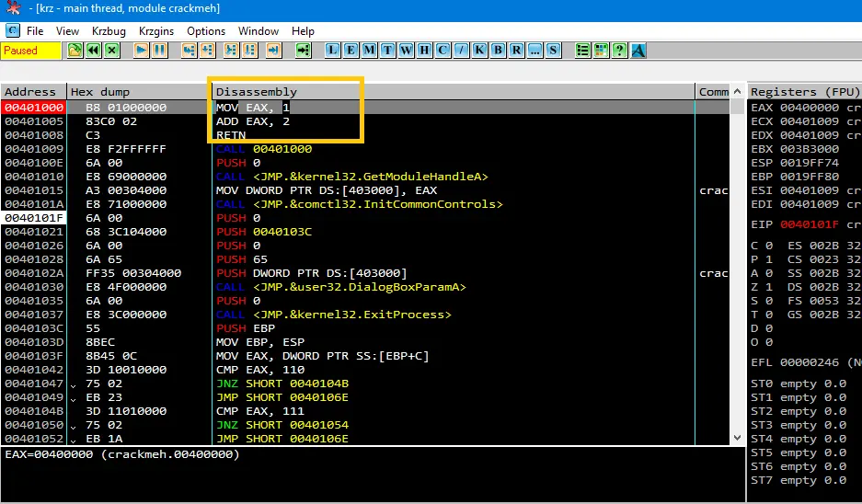The width and height of the screenshot is (862, 504).
Task: Select the ST0 empty 0.0 FPU register
Action: click(799, 384)
